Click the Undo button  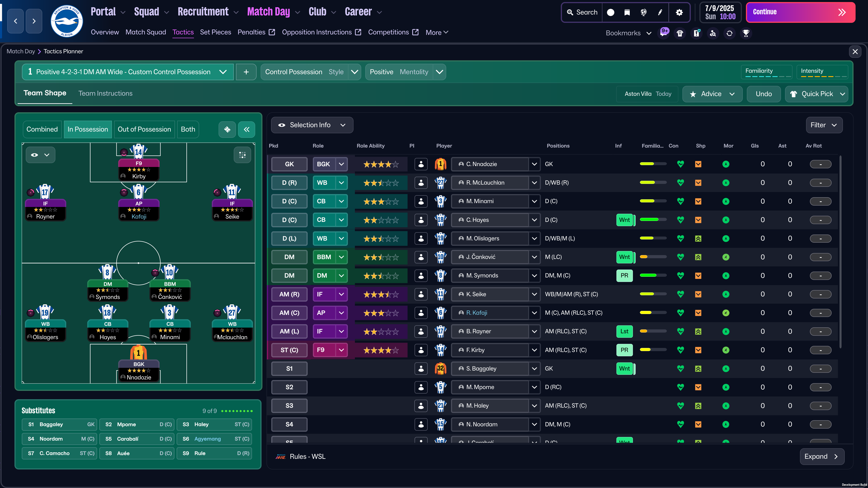(x=764, y=94)
